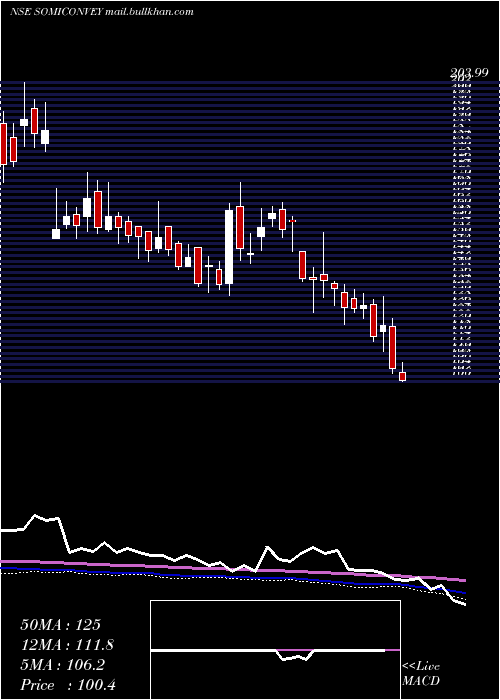Screen dimensions: 500x700
Task: Click the '5MA : 106.2' readout
Action: point(62,665)
